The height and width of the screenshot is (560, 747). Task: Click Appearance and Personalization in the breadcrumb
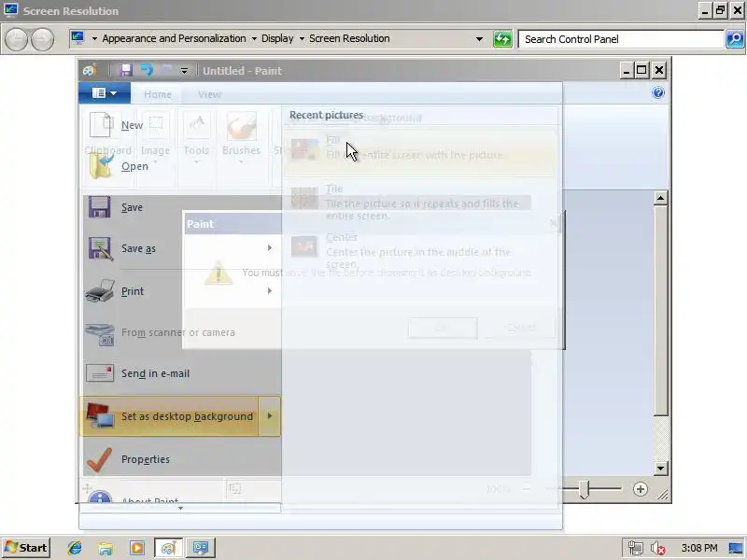coord(174,38)
